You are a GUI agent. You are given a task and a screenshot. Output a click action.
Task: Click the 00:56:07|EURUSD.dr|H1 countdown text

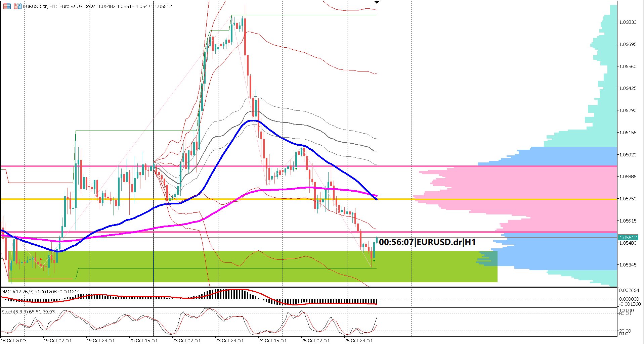pos(427,242)
